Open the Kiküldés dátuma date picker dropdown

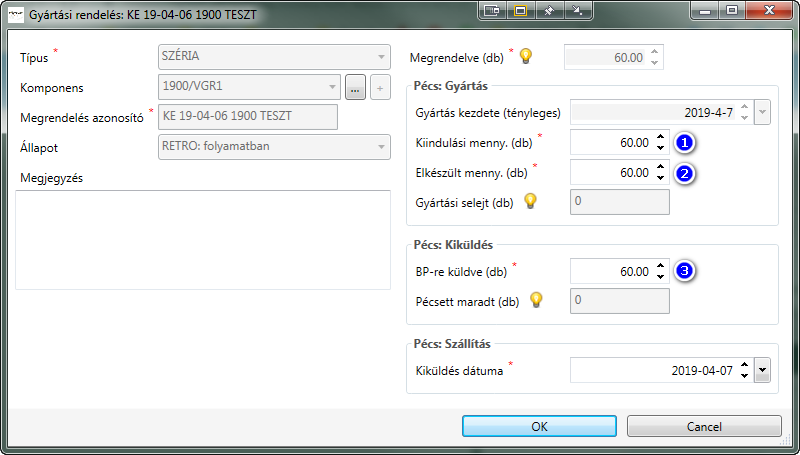(763, 370)
